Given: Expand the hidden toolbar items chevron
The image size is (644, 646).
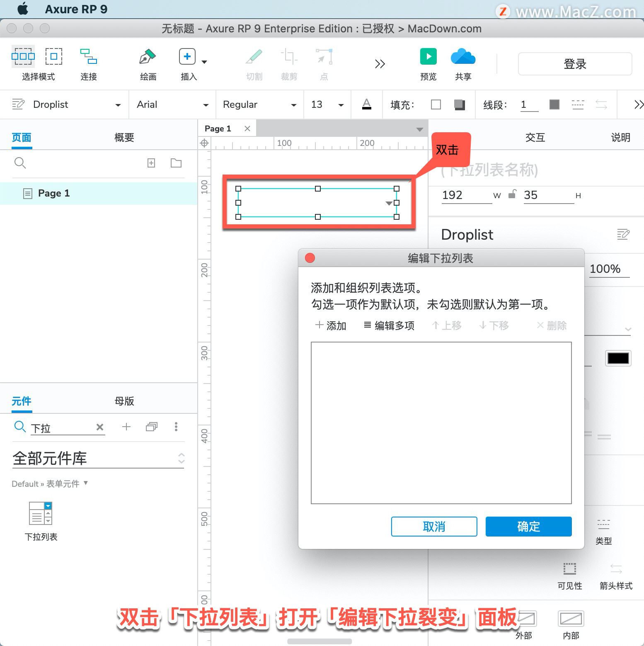Looking at the screenshot, I should 380,64.
